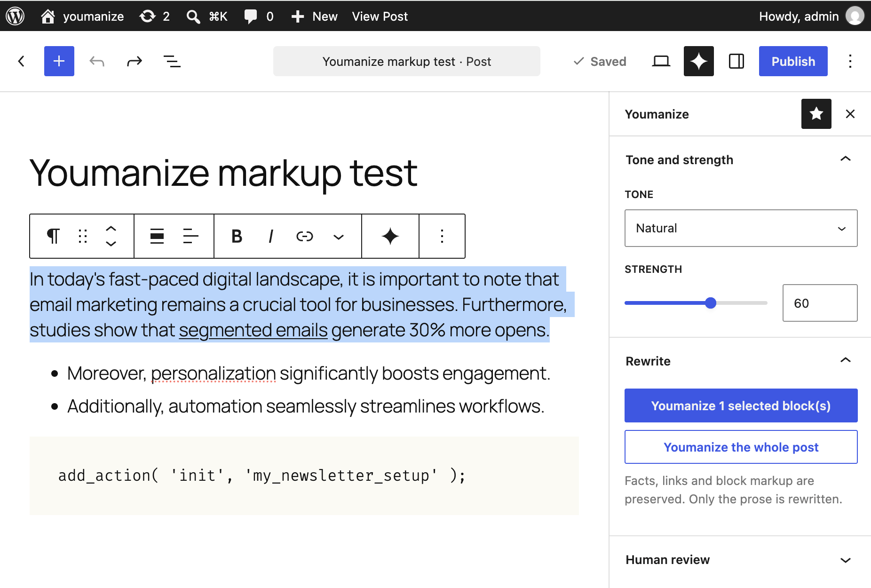Click the bullet starting with Additionally
Viewport: 871px width, 588px height.
[306, 406]
